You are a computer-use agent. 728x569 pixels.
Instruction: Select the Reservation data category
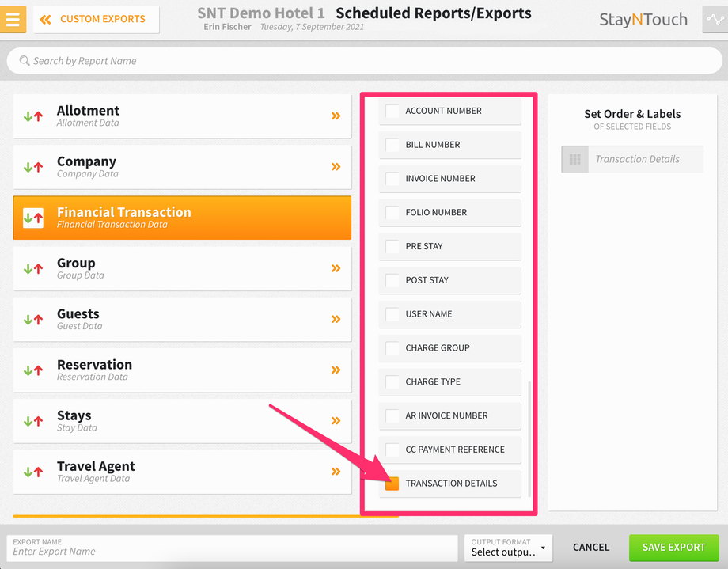tap(182, 370)
